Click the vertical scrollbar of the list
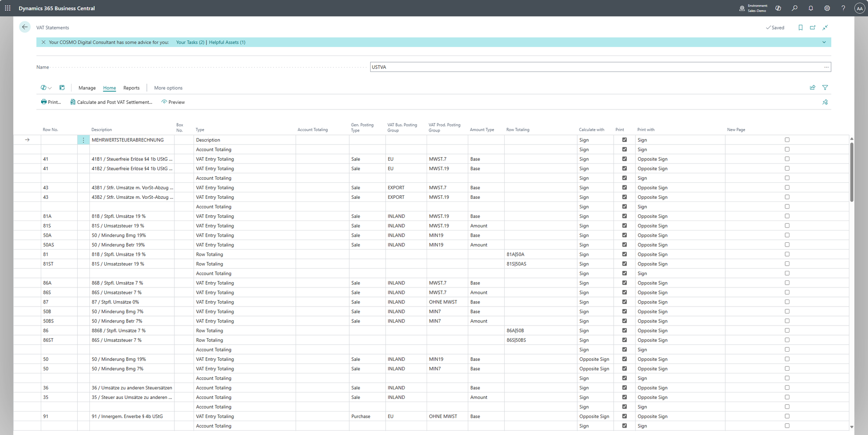Viewport: 868px width, 435px height. (x=852, y=174)
